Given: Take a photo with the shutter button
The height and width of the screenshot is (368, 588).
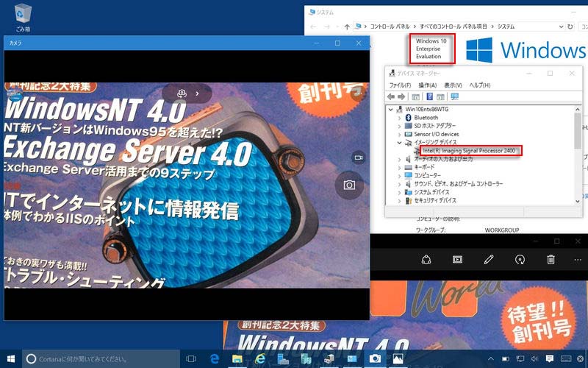Looking at the screenshot, I should pyautogui.click(x=349, y=185).
